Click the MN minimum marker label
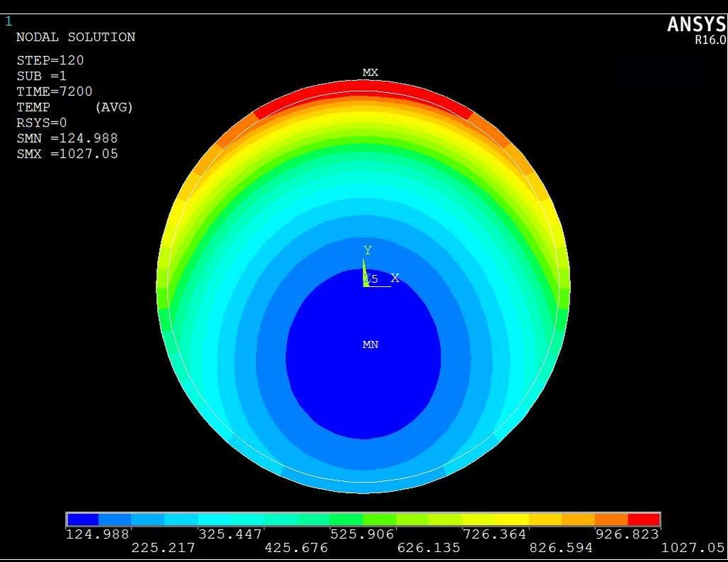Screen dimensions: 728x562 (370, 345)
